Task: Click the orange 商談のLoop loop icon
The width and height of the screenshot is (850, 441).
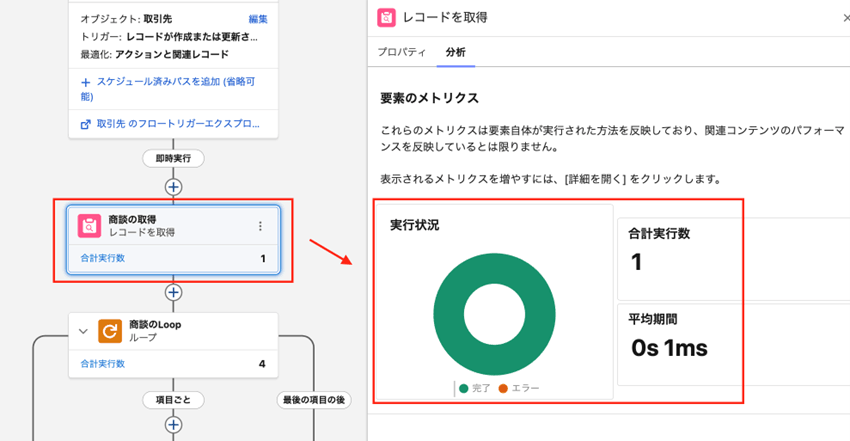Action: [x=109, y=331]
